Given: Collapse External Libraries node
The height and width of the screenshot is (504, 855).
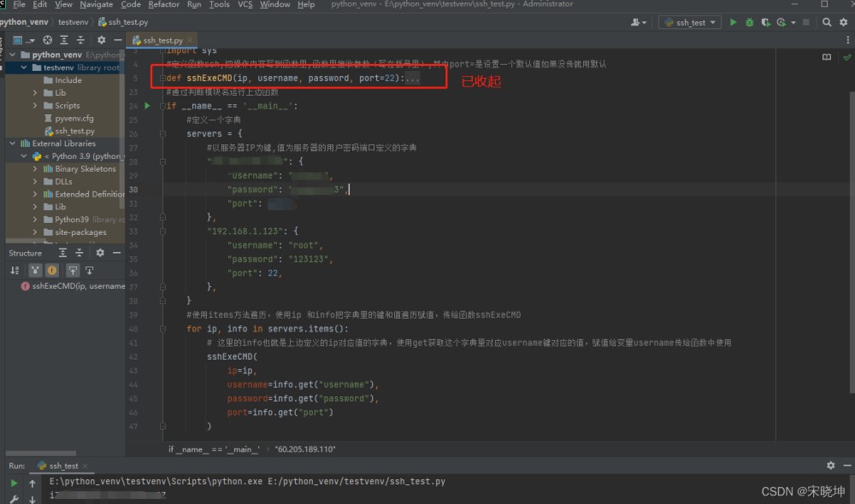Looking at the screenshot, I should [x=12, y=144].
